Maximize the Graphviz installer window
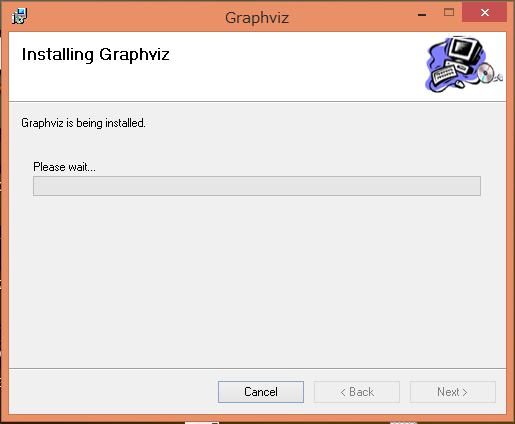 point(449,13)
